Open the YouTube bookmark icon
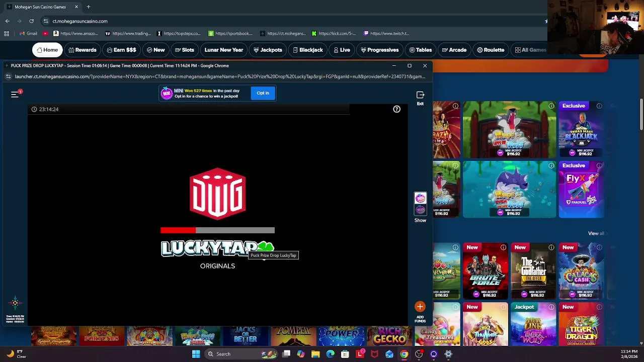 [45, 34]
